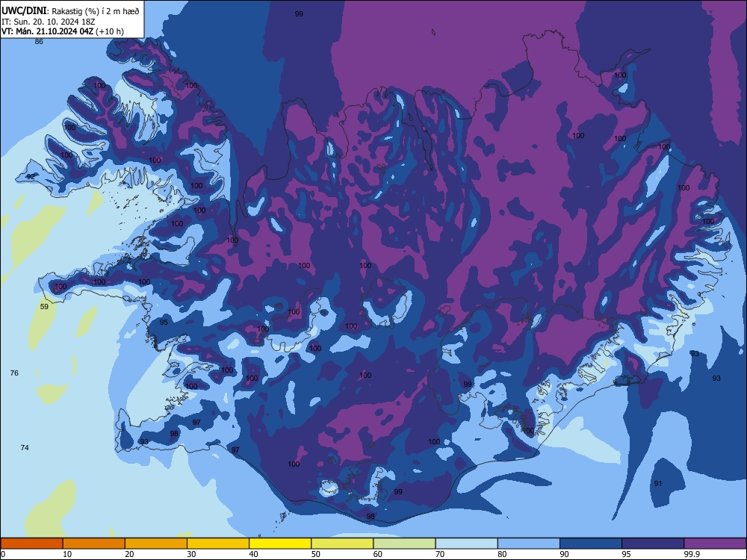747x560 pixels.
Task: Select the amber 20–30 legend swatch
Action: (156, 544)
